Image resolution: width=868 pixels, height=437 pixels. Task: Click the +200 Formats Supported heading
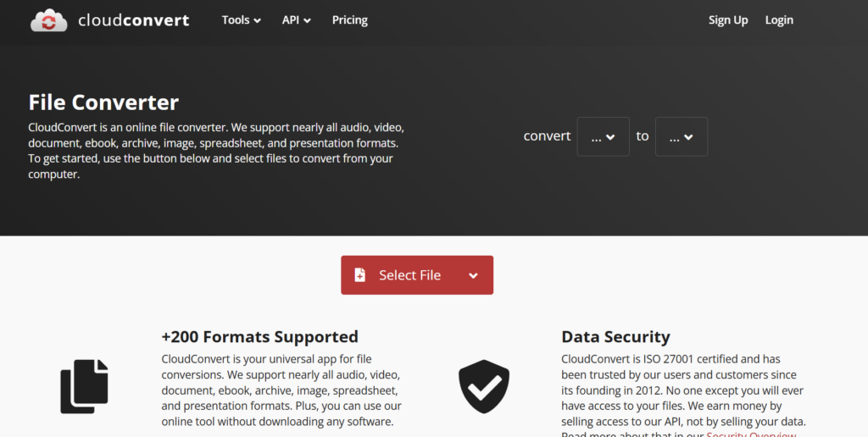click(x=259, y=336)
